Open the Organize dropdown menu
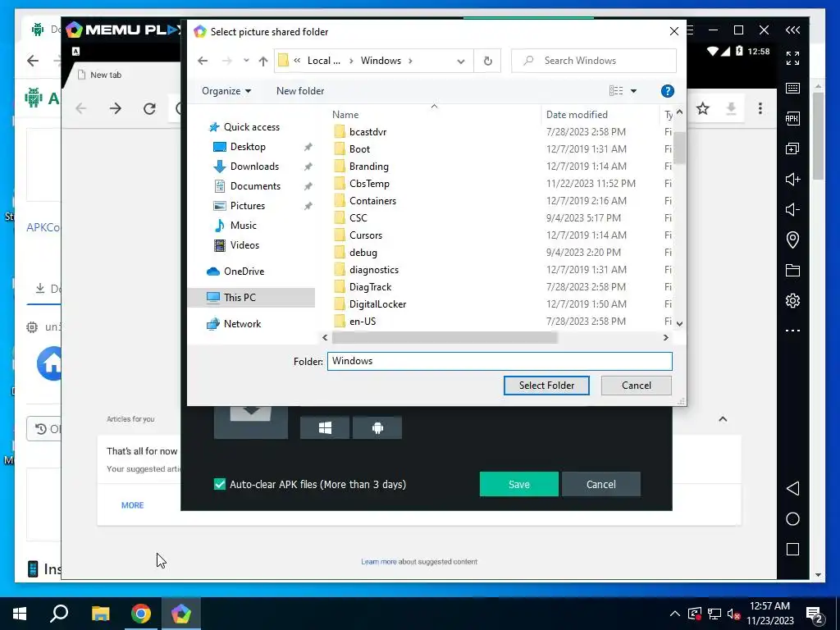The height and width of the screenshot is (630, 840). [226, 91]
